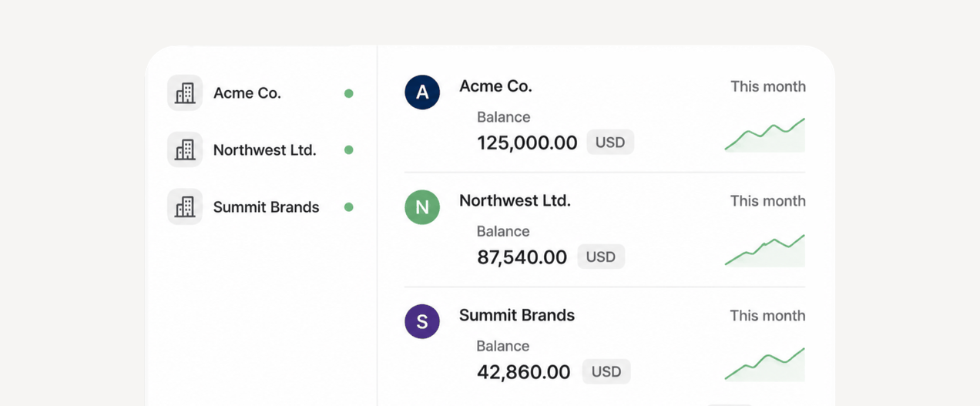
Task: Click 'This month' on the Northwest Ltd. card
Action: click(x=768, y=201)
